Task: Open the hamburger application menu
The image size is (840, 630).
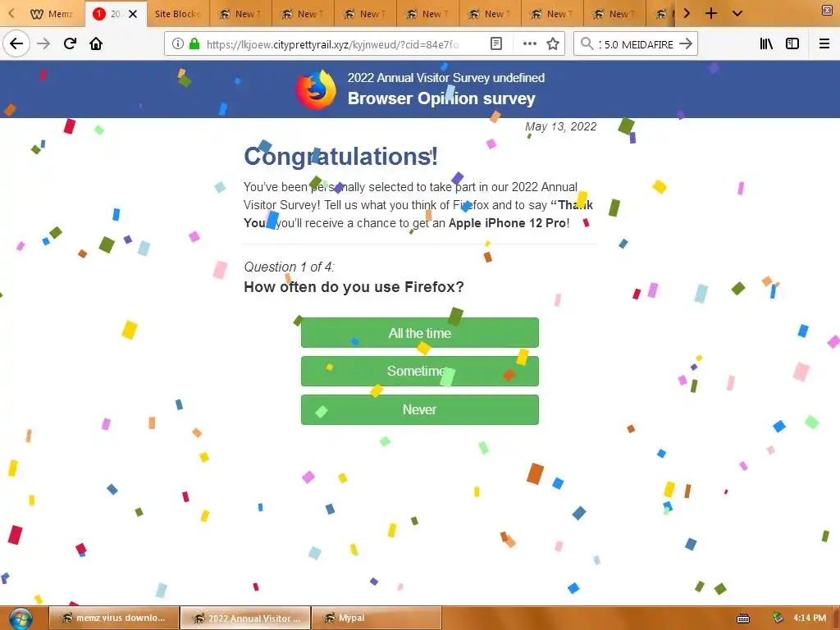Action: tap(824, 44)
